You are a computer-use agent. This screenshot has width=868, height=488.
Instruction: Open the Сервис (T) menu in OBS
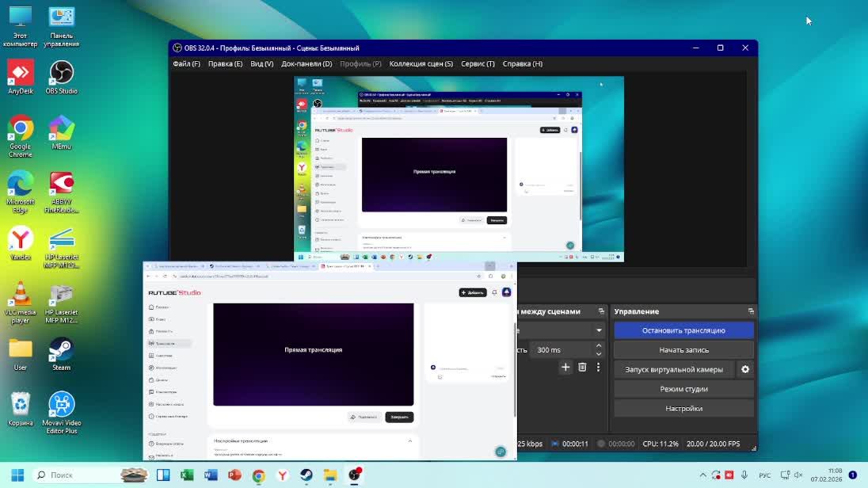[478, 63]
